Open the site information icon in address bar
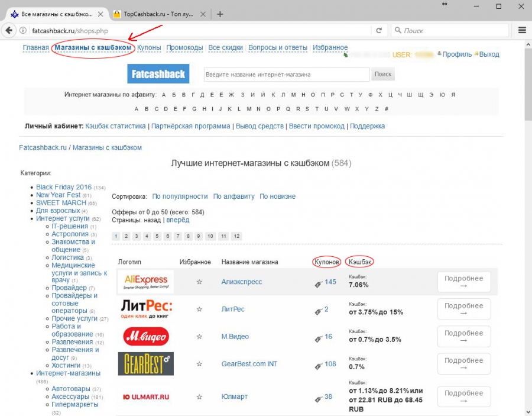 click(x=22, y=31)
